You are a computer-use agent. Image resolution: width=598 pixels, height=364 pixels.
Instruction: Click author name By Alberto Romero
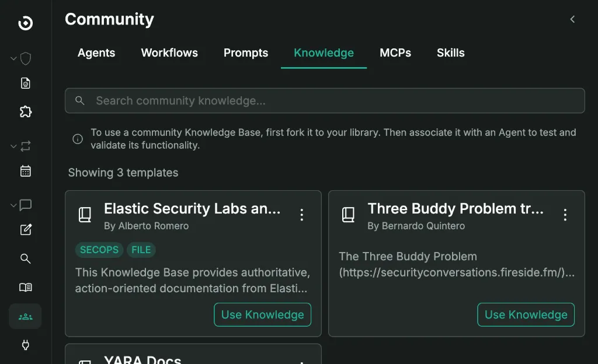pyautogui.click(x=147, y=226)
